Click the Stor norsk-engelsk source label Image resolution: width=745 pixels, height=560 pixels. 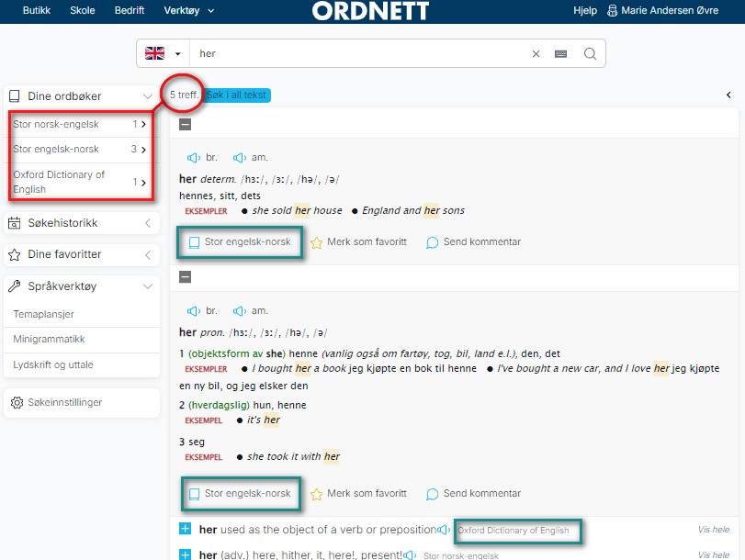461,555
